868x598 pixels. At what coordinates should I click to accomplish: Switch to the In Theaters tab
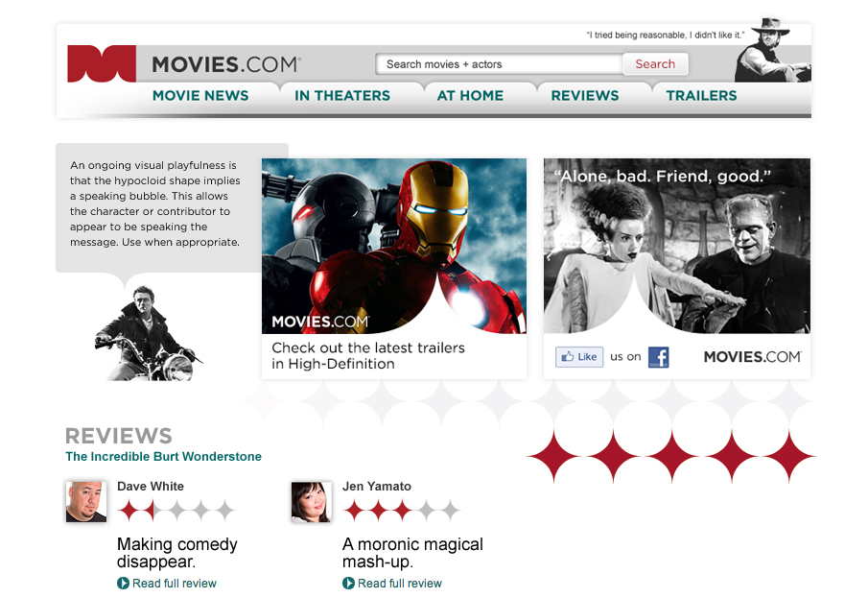[x=342, y=96]
